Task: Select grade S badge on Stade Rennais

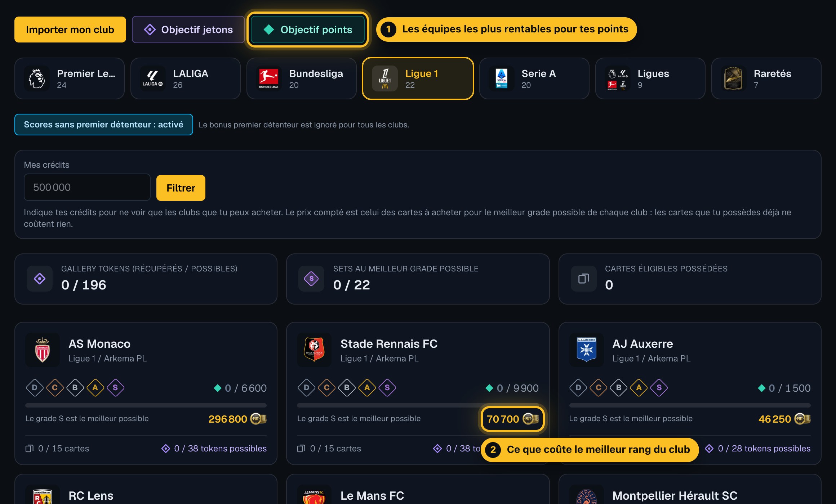Action: (x=387, y=388)
